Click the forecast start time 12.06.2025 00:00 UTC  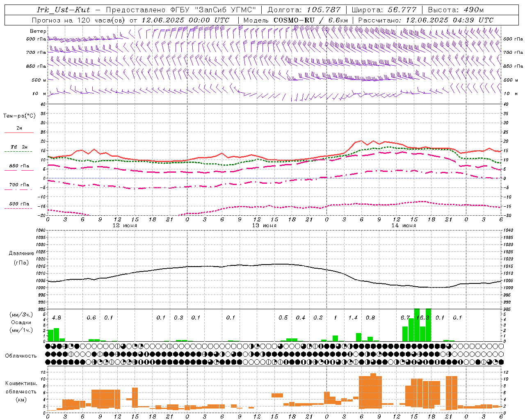185,20
